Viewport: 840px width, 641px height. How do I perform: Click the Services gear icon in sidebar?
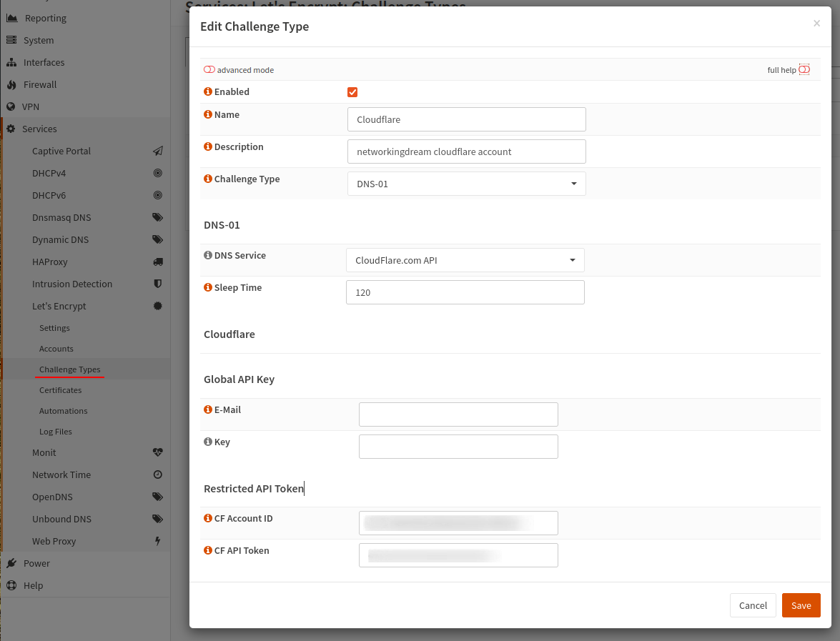click(11, 129)
